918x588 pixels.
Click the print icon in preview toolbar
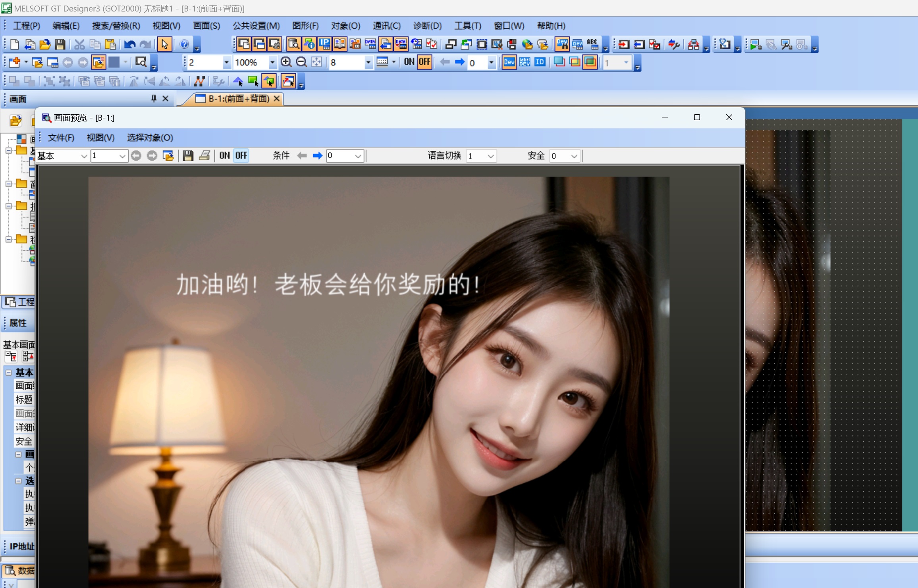[x=204, y=156]
